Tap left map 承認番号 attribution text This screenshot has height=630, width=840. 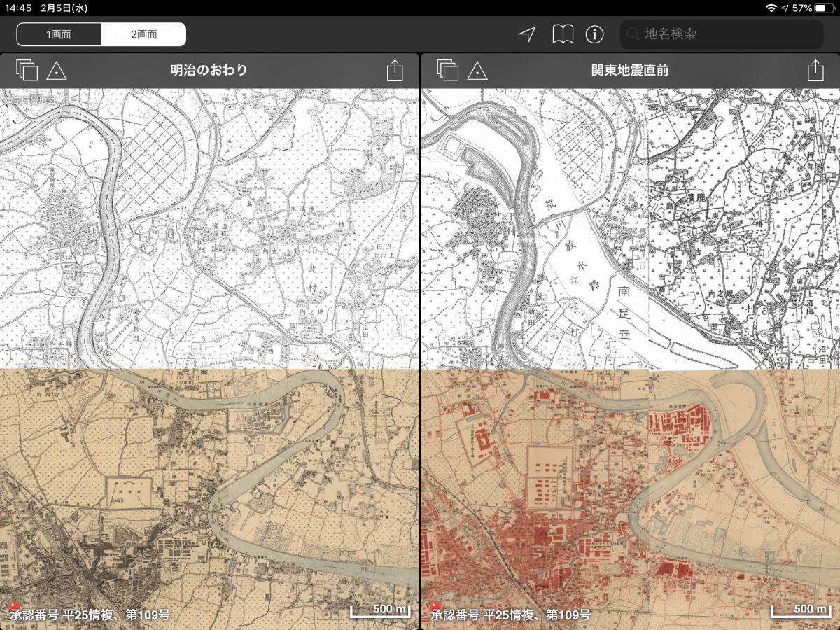pos(90,615)
